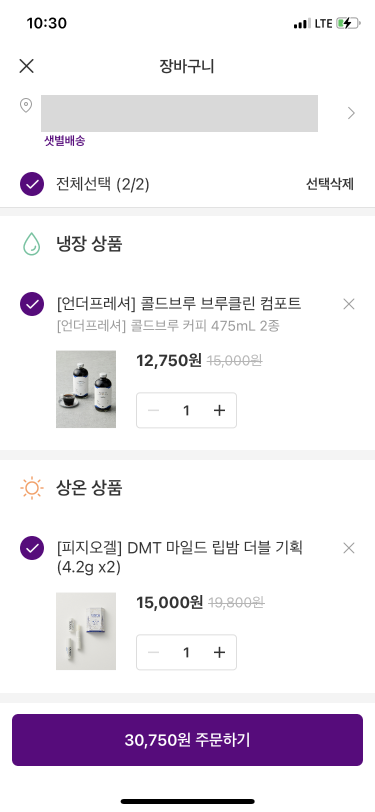Tap the 30,750원 주문하기 order button
375x812 pixels.
[188, 740]
